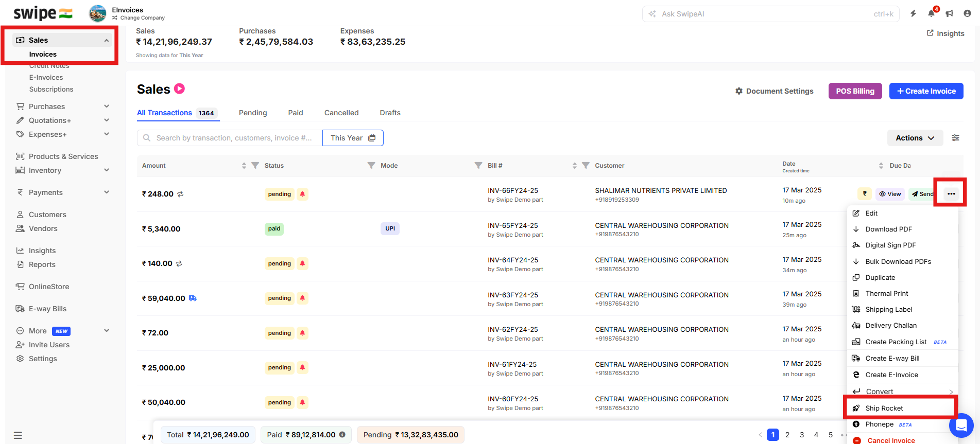The height and width of the screenshot is (444, 980).
Task: Click reminder bell for INV-63FY24-25 pending status
Action: tap(302, 298)
